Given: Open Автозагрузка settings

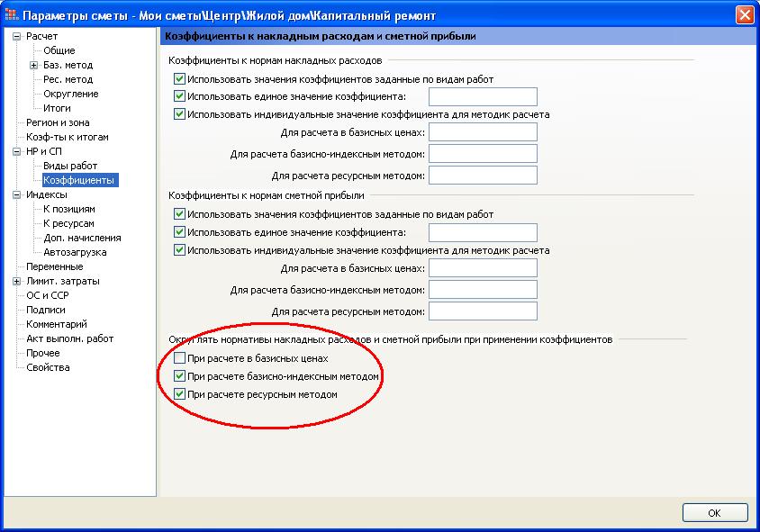Looking at the screenshot, I should [x=75, y=252].
